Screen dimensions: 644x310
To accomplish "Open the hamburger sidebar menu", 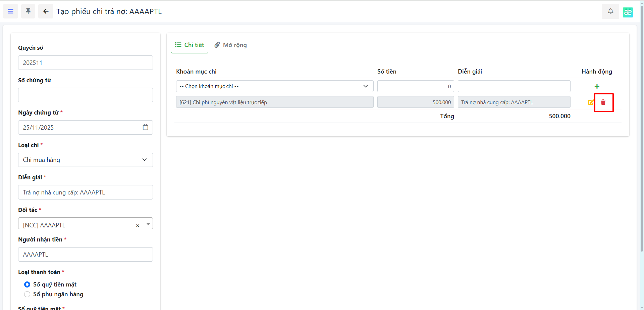I will click(10, 11).
